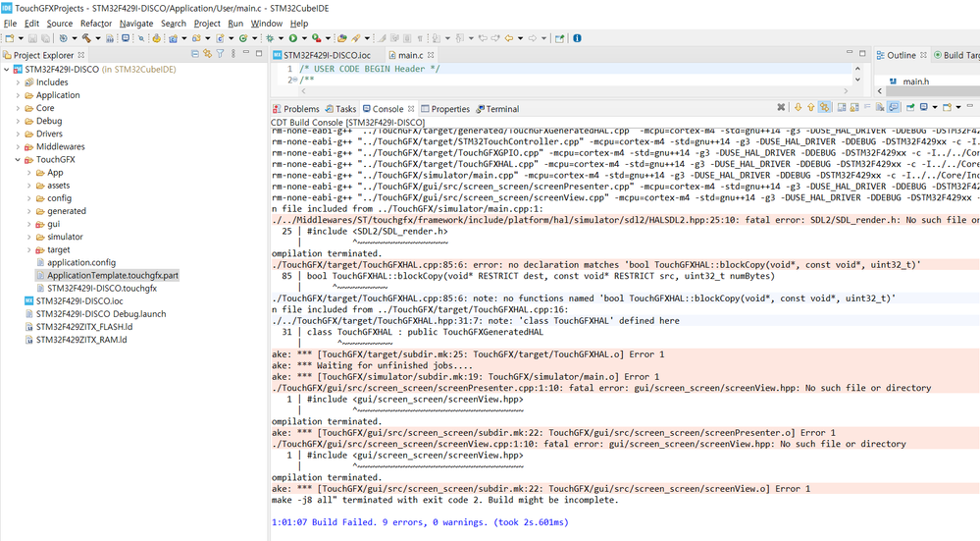Switch to the Properties tab
Viewport: 980px width, 541px height.
coord(445,109)
